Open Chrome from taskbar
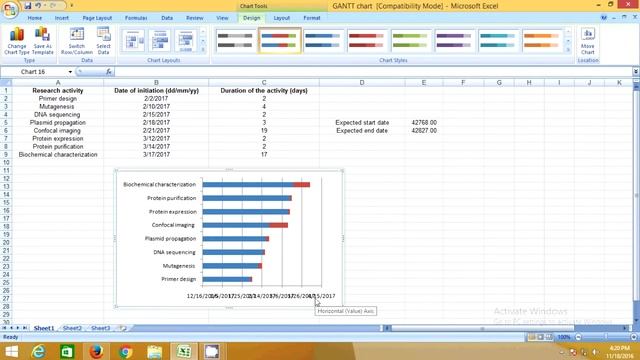 125,351
